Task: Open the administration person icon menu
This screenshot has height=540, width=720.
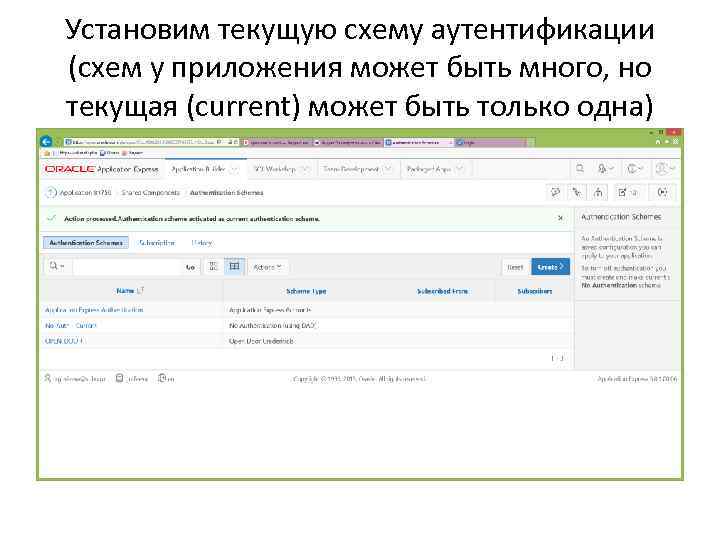Action: click(605, 169)
